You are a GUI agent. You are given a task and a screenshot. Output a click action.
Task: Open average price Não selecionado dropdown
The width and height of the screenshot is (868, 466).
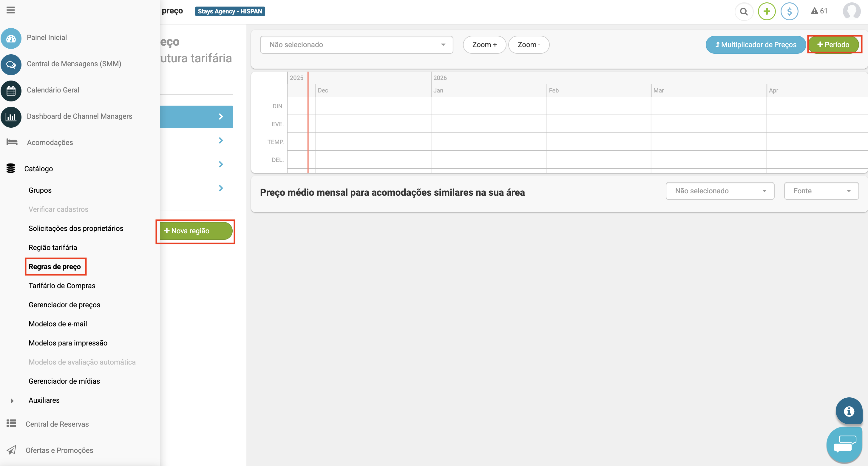click(720, 191)
